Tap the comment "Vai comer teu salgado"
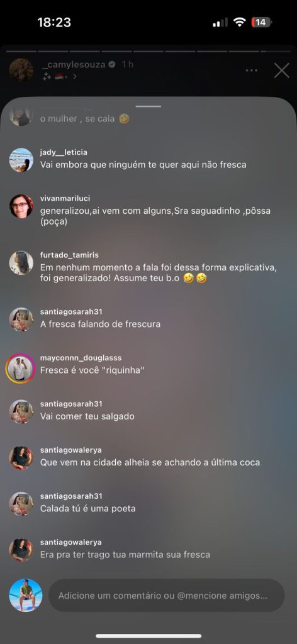This screenshot has width=297, height=644. [x=87, y=416]
